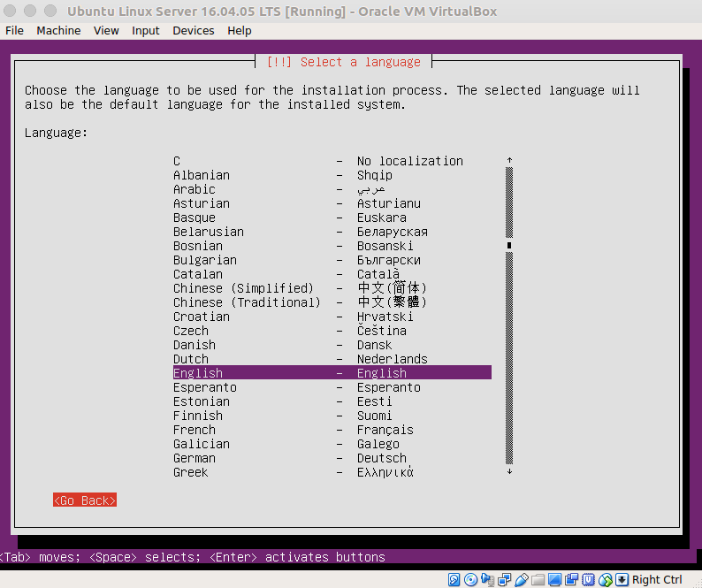
Task: Select the Galician language row
Action: 332,444
